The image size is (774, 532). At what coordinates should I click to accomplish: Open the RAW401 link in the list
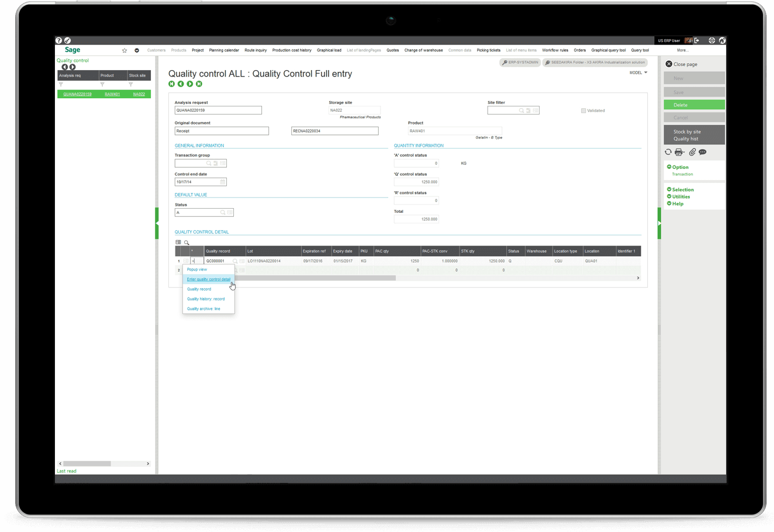112,94
